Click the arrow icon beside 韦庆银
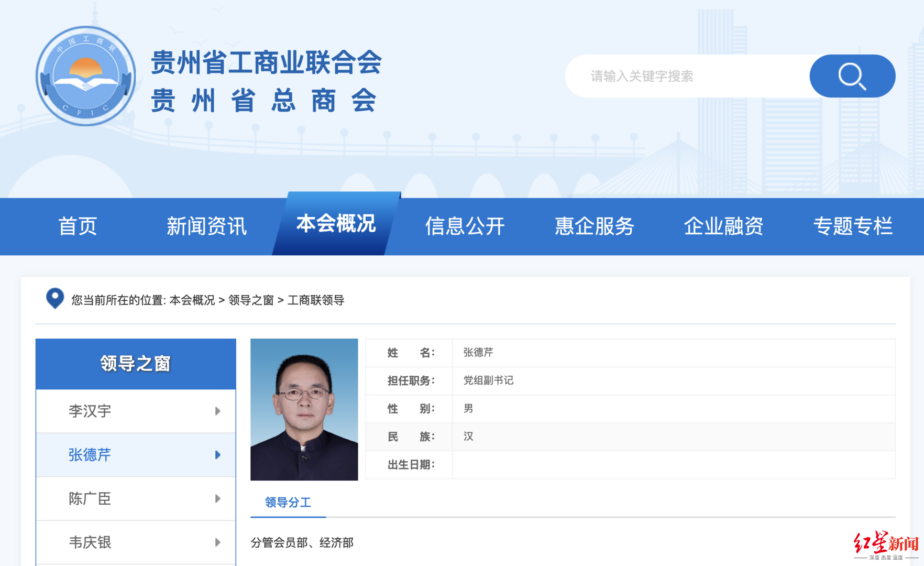This screenshot has height=566, width=924. 217,542
